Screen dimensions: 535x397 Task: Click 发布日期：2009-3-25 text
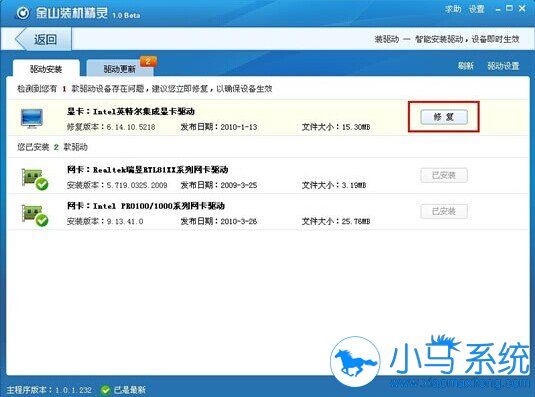(x=219, y=185)
